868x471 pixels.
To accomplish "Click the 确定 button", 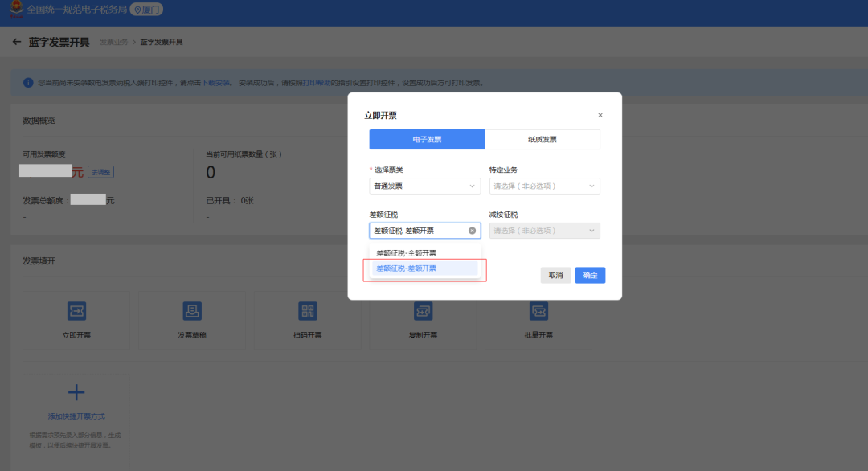I will (590, 275).
